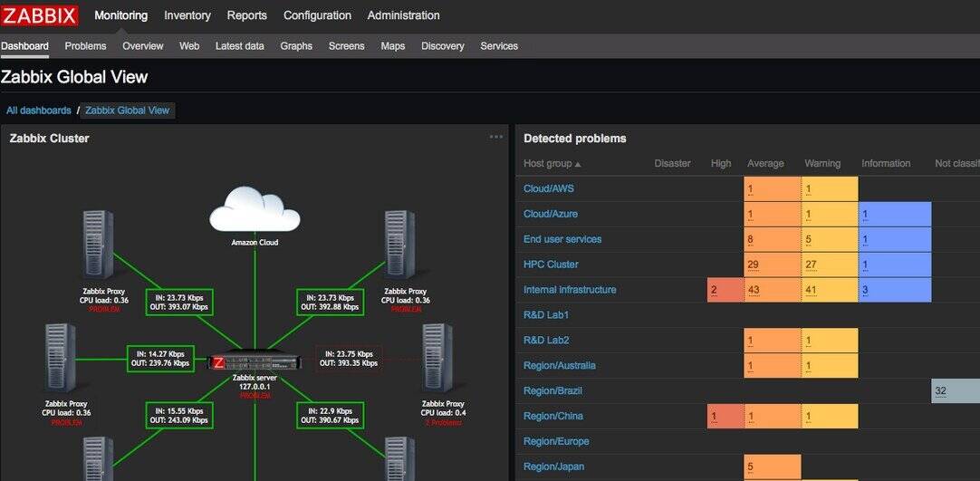Switch to the Problems tab
This screenshot has width=980, height=481.
pos(85,46)
